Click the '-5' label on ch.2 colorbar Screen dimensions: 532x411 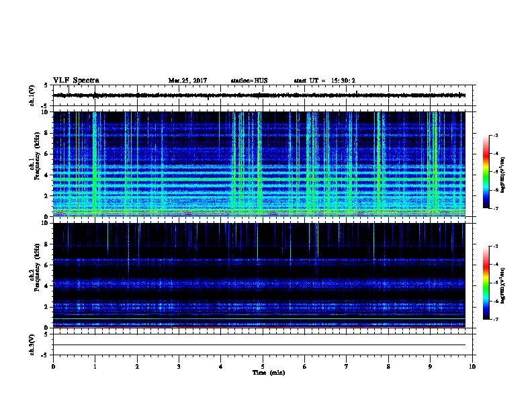496,283
